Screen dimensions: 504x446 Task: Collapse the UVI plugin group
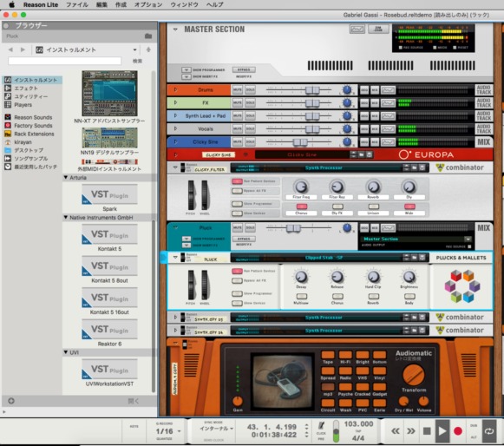[66, 352]
